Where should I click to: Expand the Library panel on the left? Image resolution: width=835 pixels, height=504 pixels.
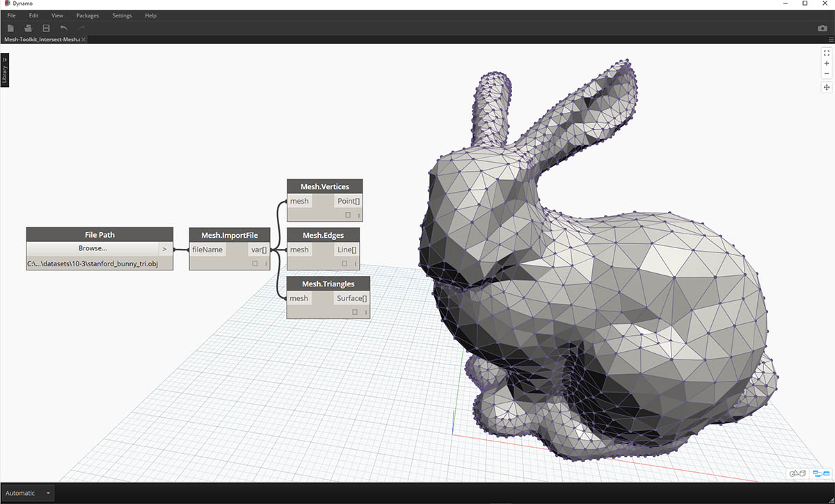[5, 70]
